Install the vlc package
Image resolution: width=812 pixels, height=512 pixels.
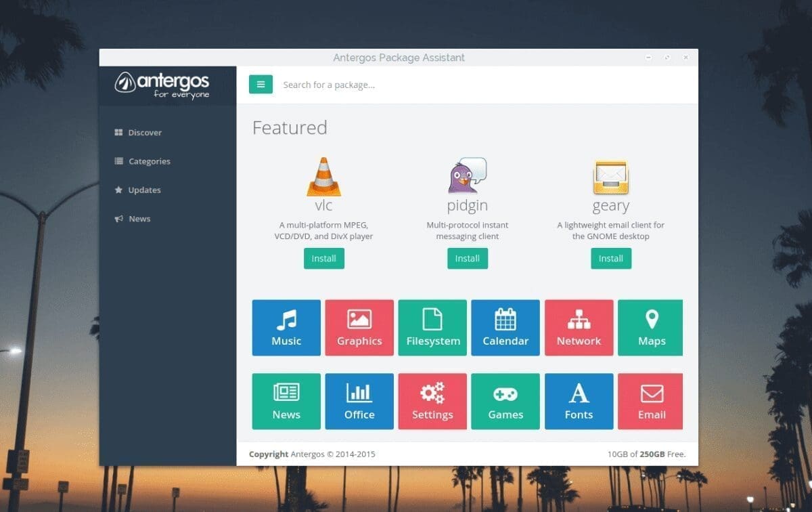coord(324,259)
